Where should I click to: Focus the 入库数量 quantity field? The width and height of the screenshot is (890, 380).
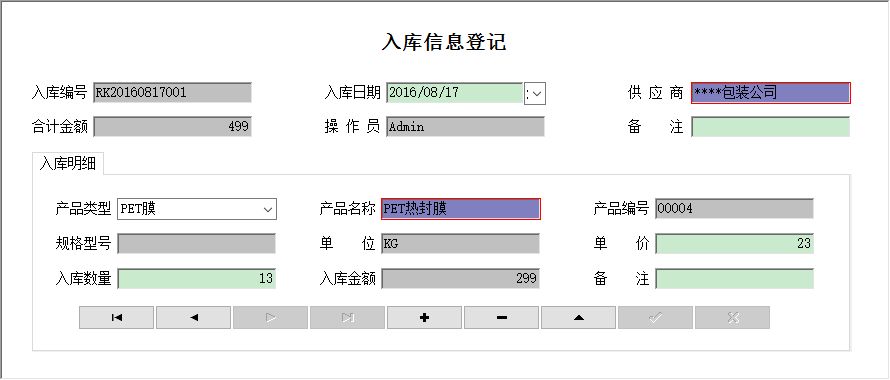[196, 279]
